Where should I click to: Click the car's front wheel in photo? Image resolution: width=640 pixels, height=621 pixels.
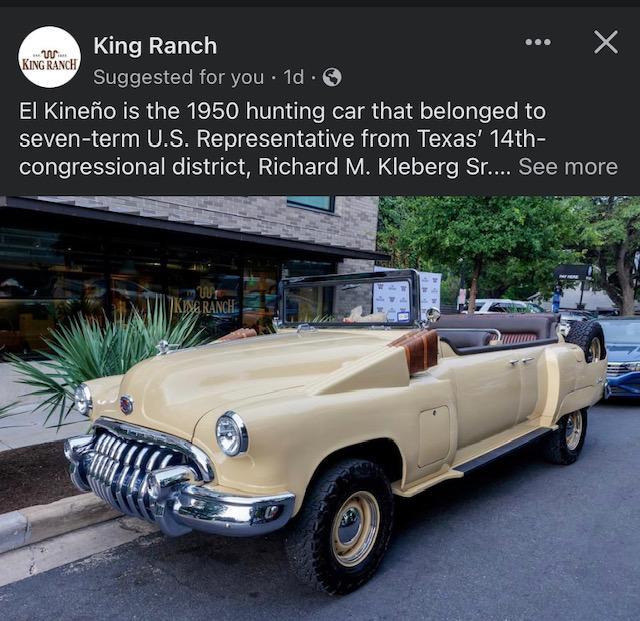click(341, 527)
